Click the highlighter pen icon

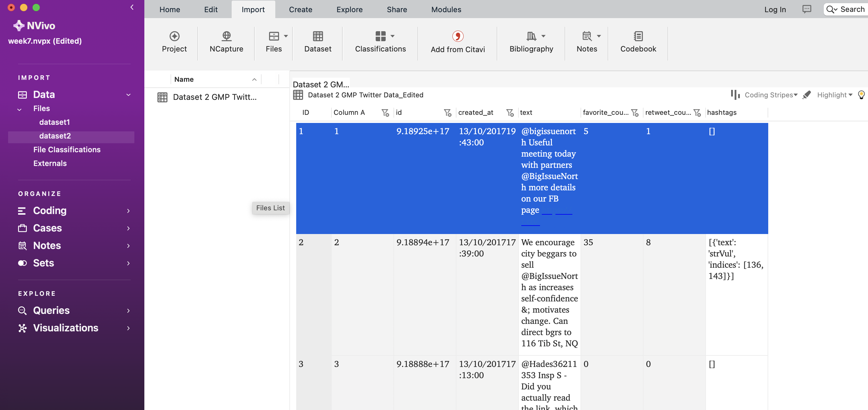tap(806, 95)
